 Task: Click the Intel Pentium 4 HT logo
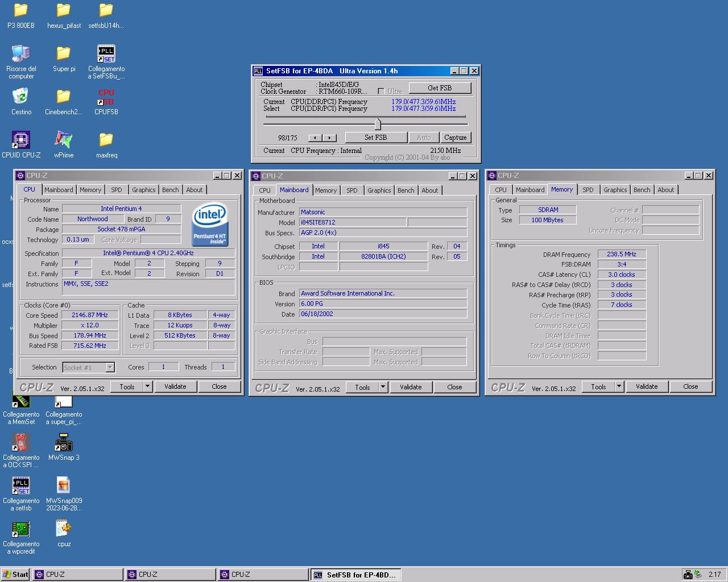point(210,225)
